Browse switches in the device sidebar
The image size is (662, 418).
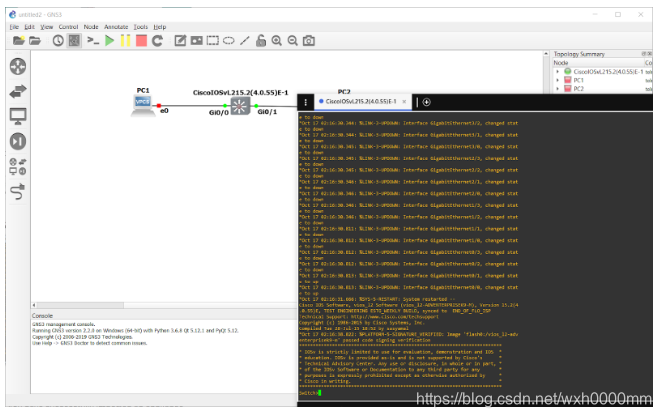[18, 91]
